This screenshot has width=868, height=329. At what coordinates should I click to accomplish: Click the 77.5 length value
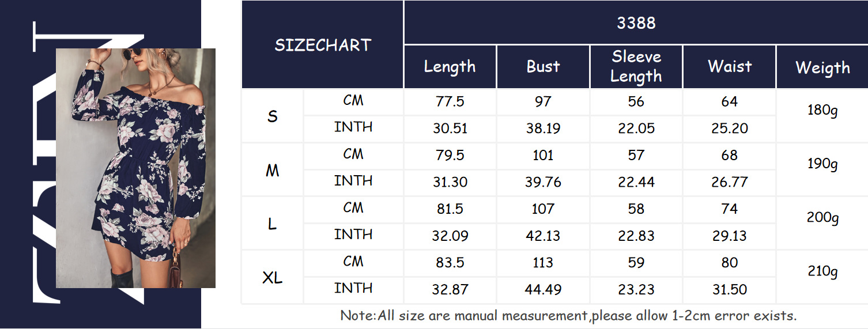(x=450, y=102)
